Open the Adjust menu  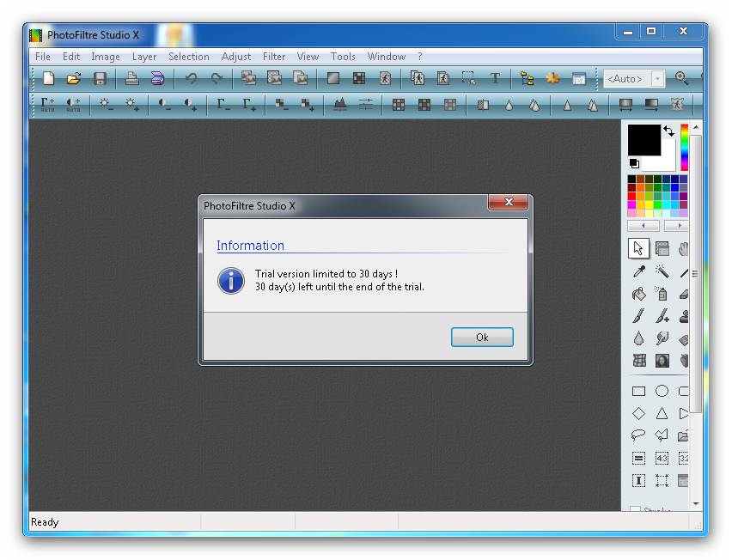pyautogui.click(x=235, y=57)
